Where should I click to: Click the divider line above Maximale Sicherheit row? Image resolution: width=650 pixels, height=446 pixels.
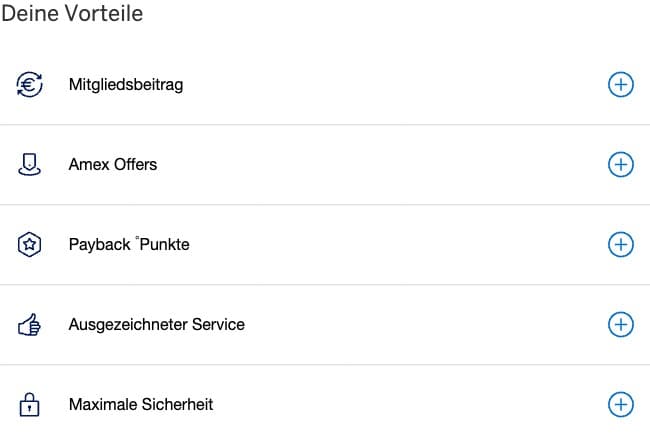[x=325, y=365]
